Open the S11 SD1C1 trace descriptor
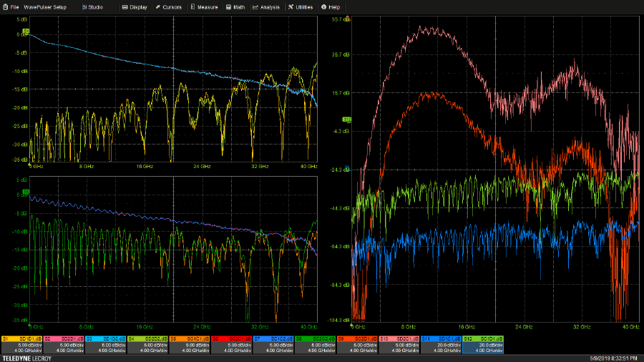The width and height of the screenshot is (644, 362). pyautogui.click(x=441, y=344)
